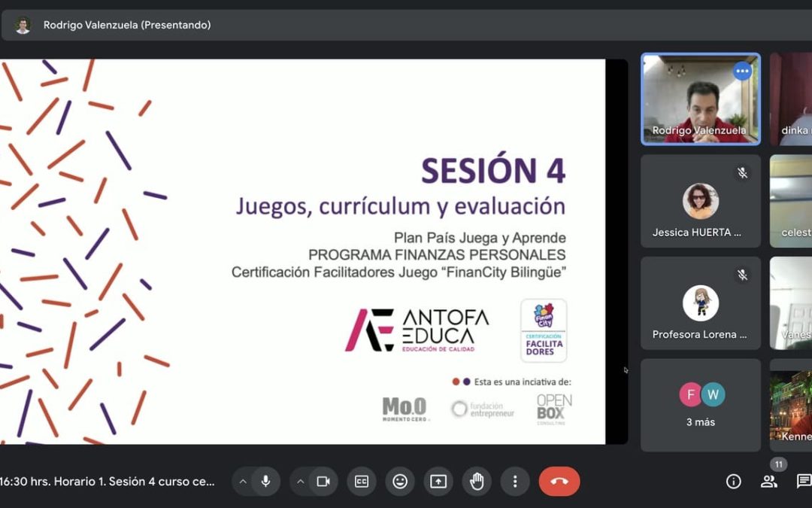Turn the camera on or off
This screenshot has width=812, height=508.
(x=323, y=482)
